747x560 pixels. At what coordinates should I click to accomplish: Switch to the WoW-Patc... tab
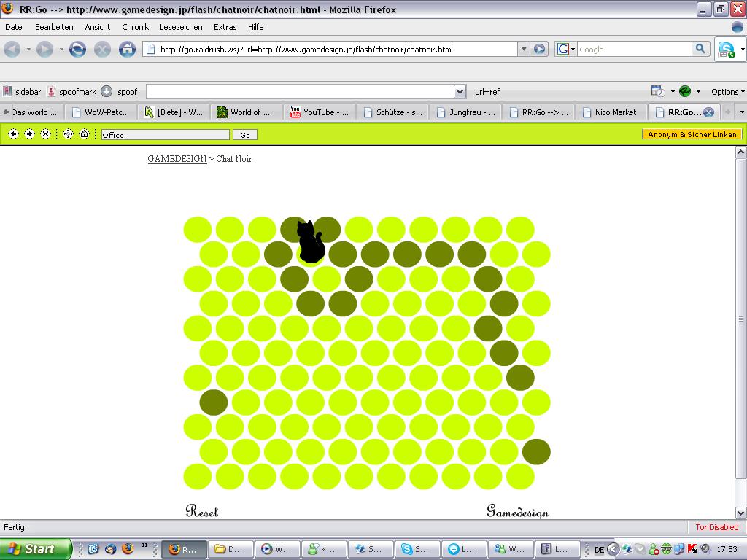pos(101,112)
